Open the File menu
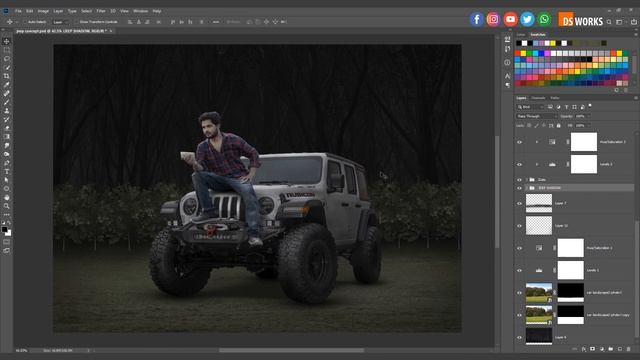The height and width of the screenshot is (360, 640). pyautogui.click(x=18, y=11)
